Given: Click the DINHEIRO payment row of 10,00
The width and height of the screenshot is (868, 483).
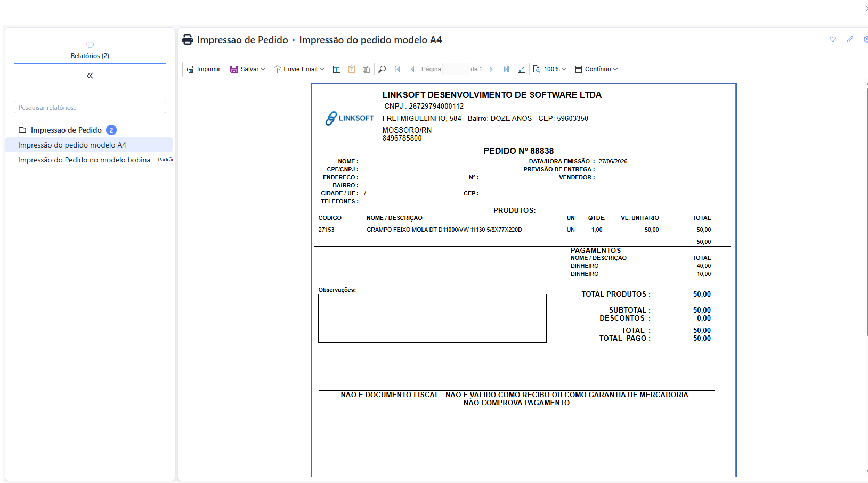Looking at the screenshot, I should [640, 274].
